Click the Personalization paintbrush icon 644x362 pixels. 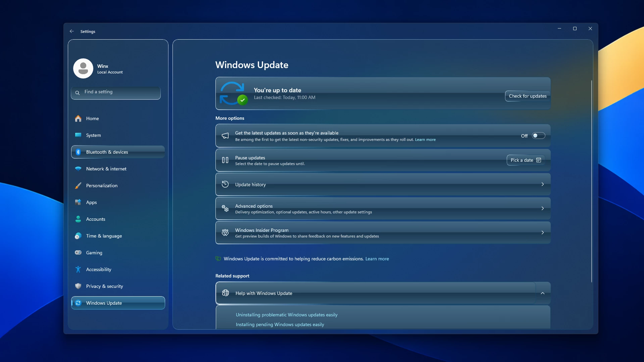(78, 186)
